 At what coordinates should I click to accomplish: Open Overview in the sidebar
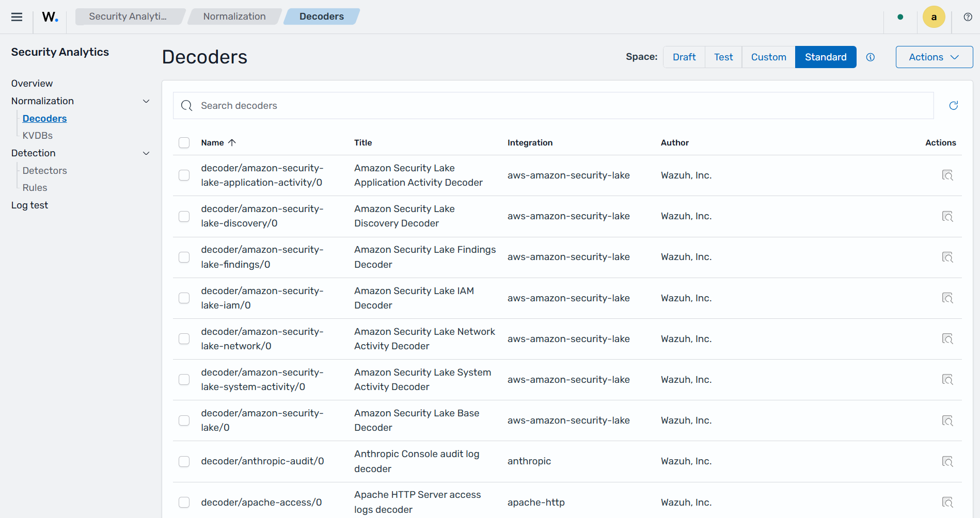pos(32,84)
